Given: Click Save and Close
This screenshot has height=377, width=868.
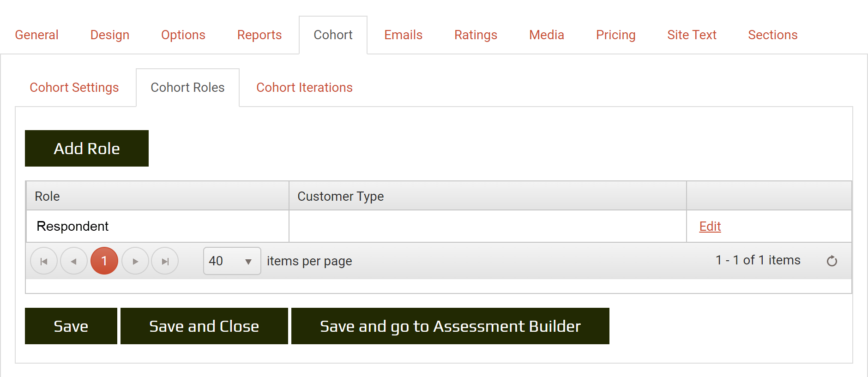Looking at the screenshot, I should (x=204, y=326).
